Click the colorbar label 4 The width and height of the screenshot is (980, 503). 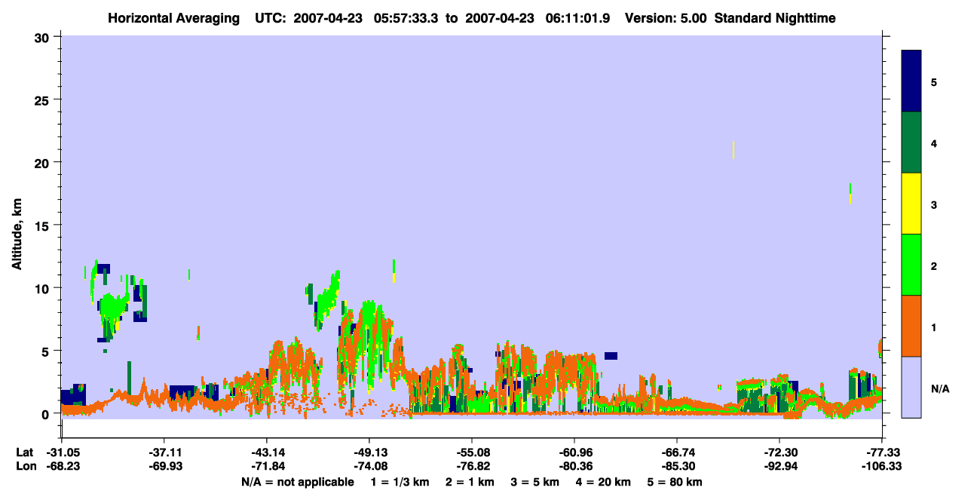933,143
